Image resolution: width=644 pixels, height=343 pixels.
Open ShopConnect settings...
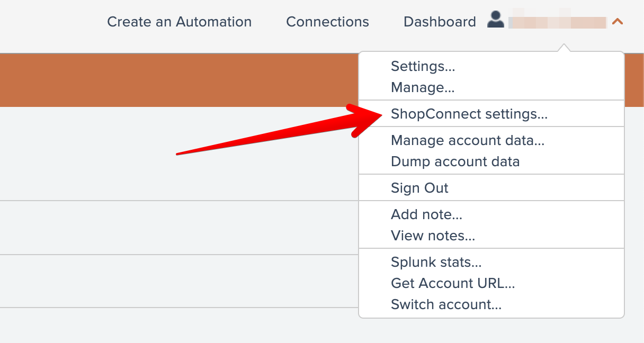click(x=469, y=114)
